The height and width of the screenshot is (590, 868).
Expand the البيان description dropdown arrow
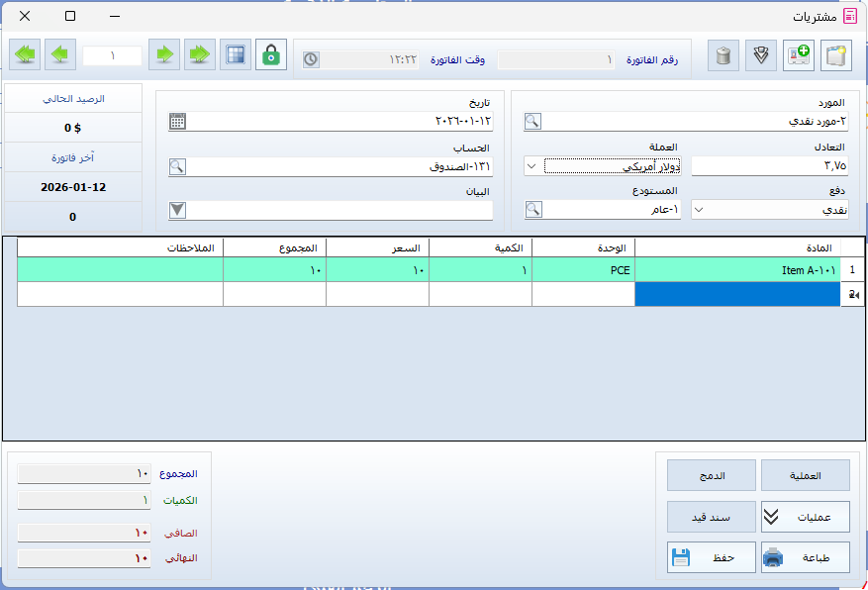click(x=177, y=210)
